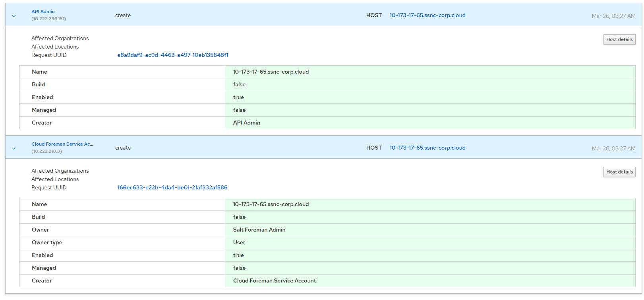644x300 pixels.
Task: Select the 'Owner type' row label
Action: tap(47, 242)
